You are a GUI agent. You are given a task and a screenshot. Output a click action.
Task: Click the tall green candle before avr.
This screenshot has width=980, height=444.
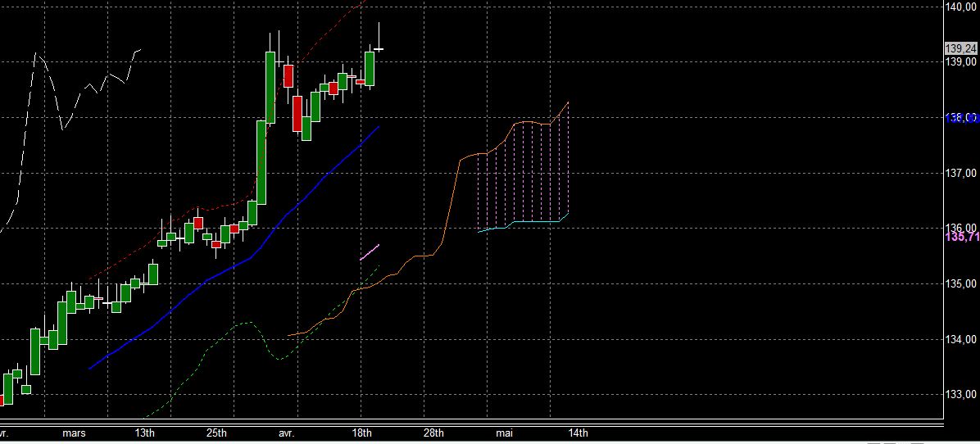[x=261, y=162]
